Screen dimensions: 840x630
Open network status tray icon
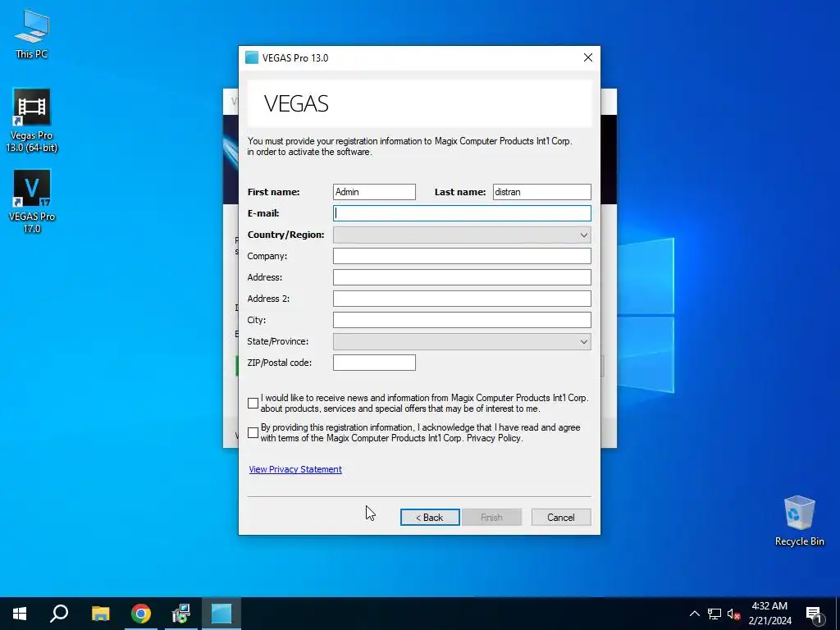[x=714, y=614]
